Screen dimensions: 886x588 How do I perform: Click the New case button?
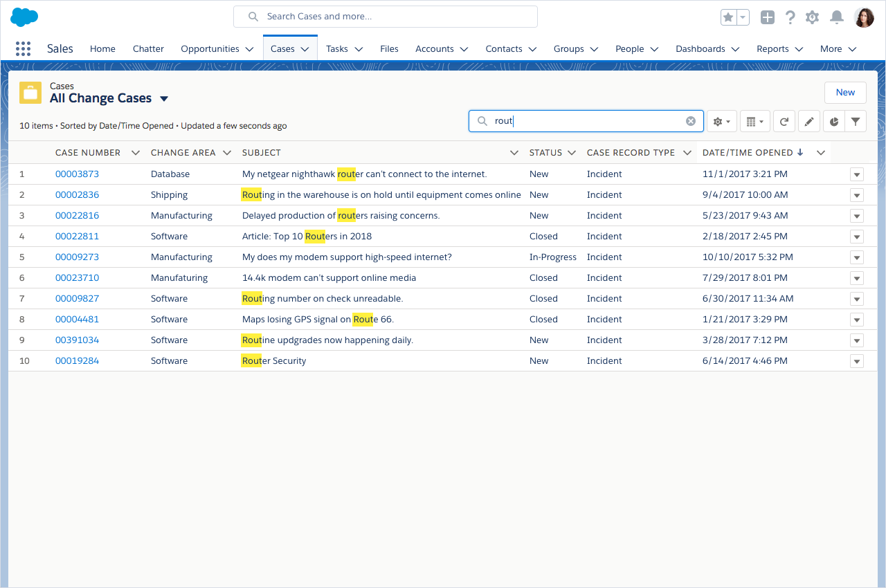[845, 92]
